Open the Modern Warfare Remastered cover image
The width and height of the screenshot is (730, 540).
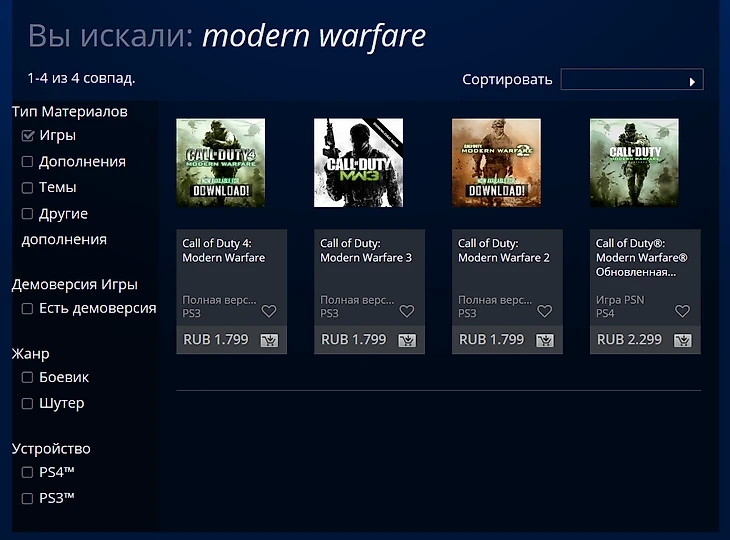tap(634, 162)
